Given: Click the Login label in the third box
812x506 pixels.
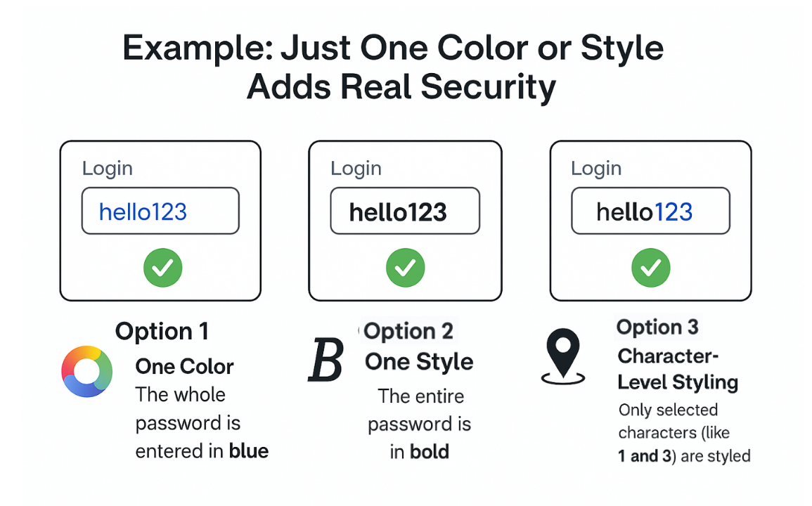Looking at the screenshot, I should tap(597, 169).
